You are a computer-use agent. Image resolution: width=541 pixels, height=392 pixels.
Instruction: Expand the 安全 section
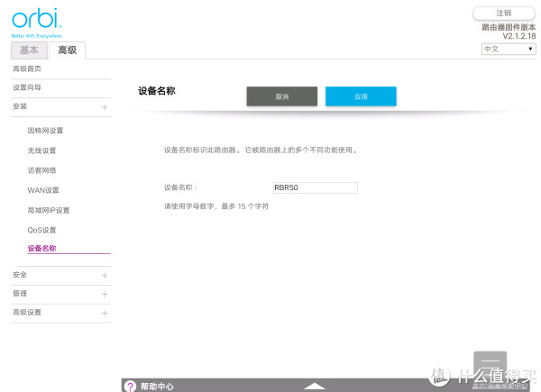pos(105,275)
